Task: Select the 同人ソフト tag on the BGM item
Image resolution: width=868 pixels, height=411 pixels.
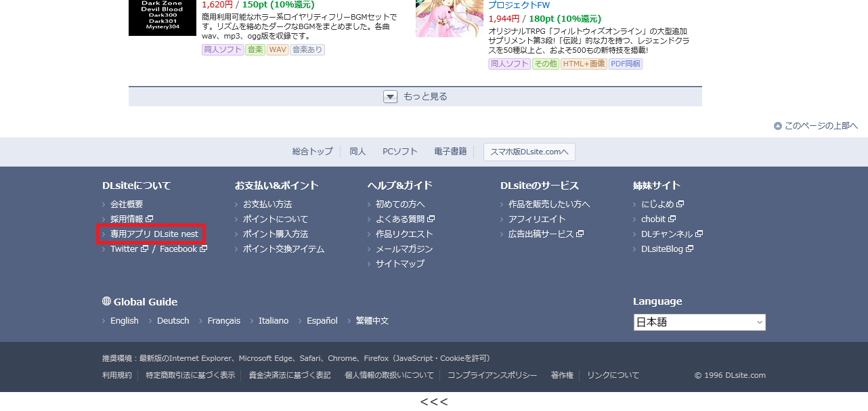Action: click(223, 49)
